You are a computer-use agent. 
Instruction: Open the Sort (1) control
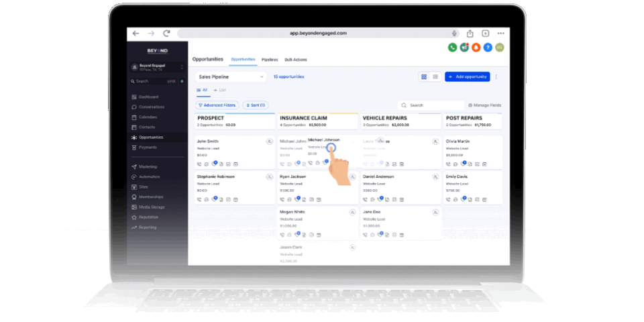coord(256,105)
